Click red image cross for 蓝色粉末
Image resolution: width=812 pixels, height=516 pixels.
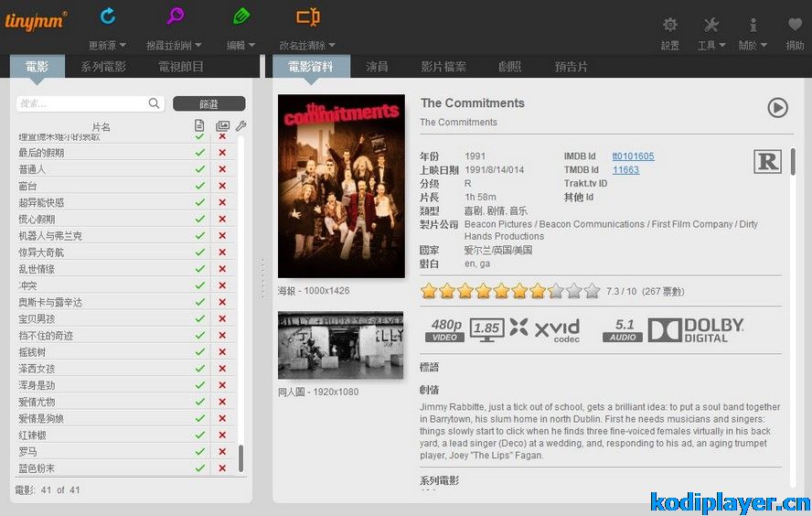point(222,468)
